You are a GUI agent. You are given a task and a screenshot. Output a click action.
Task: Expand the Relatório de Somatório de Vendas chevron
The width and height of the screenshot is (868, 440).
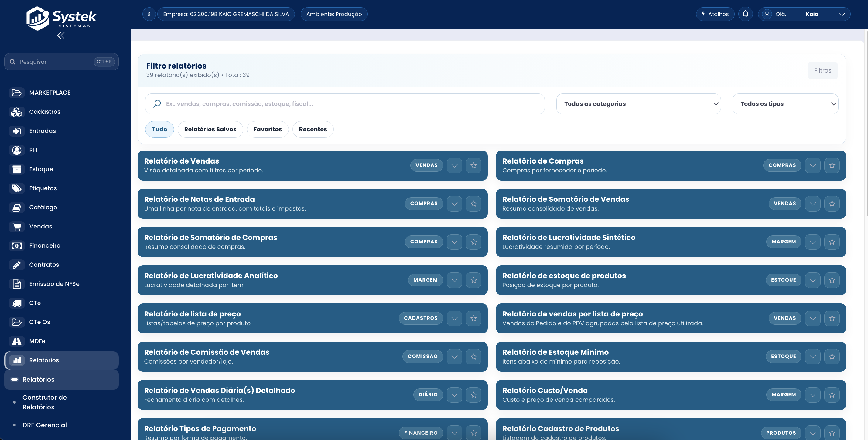point(812,204)
